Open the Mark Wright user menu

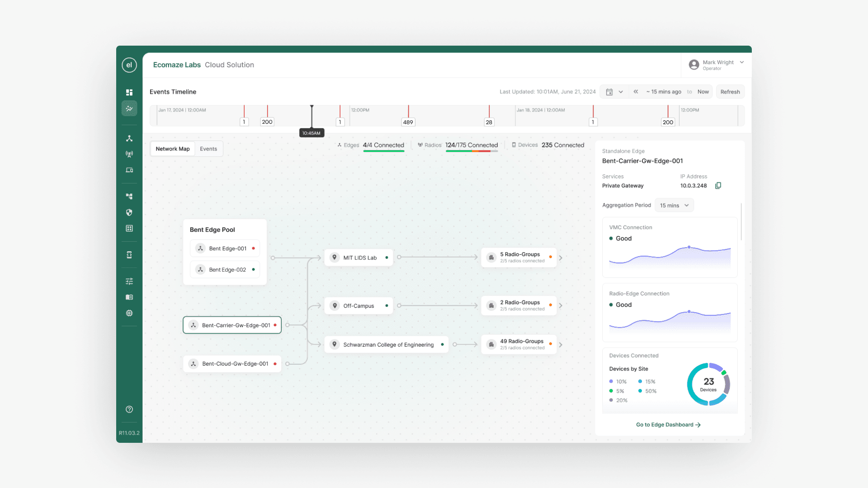717,65
